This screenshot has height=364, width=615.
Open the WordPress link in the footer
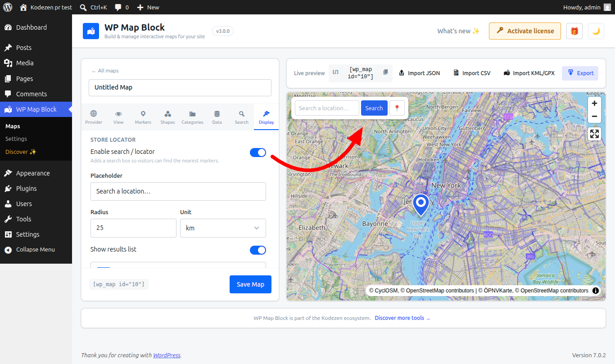click(x=167, y=355)
